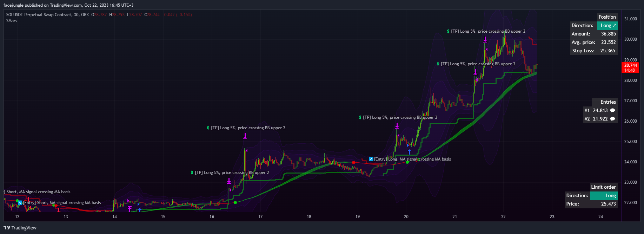This screenshot has width=644, height=234.
Task: Click the TradingView logo at bottom left
Action: click(x=20, y=228)
